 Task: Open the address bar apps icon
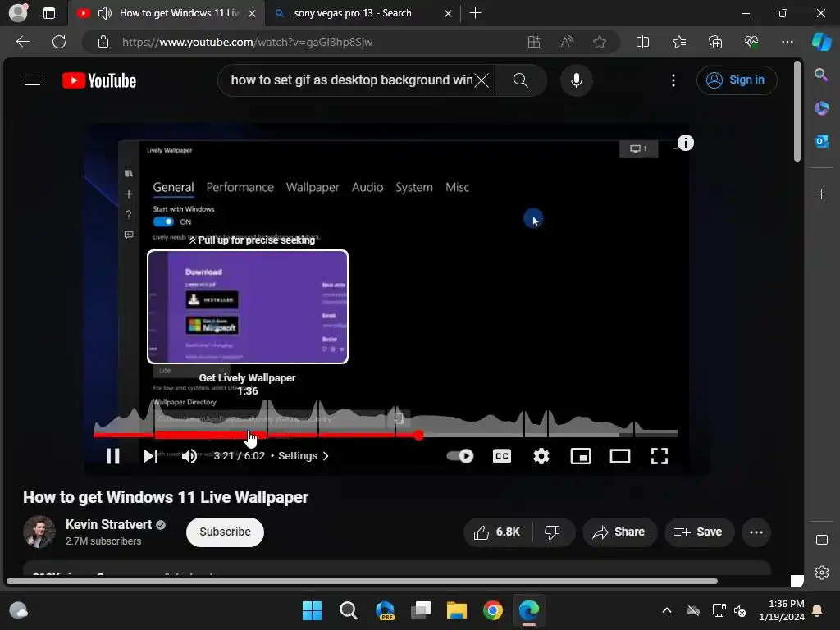click(x=533, y=42)
